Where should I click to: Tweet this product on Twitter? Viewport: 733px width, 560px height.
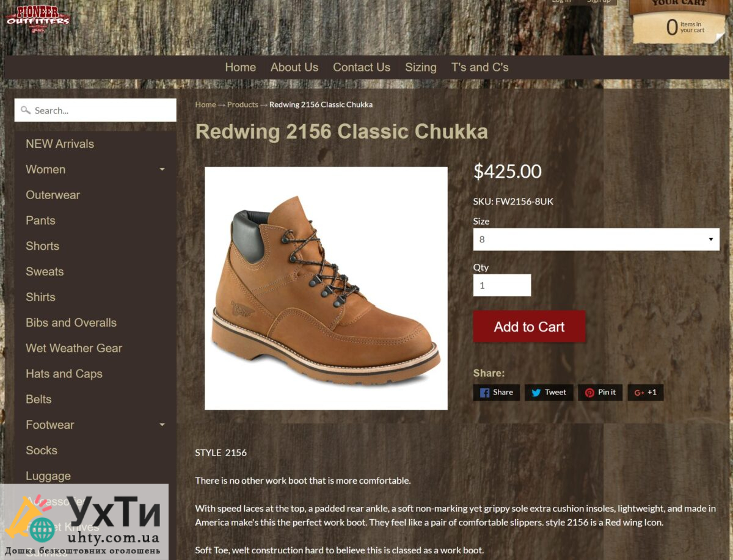[x=549, y=393]
